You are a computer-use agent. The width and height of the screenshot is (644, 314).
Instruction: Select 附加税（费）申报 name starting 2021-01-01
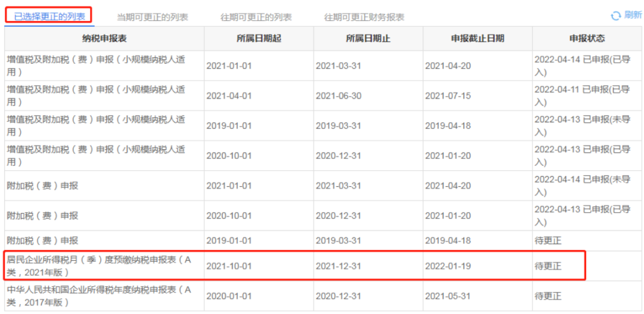point(42,186)
